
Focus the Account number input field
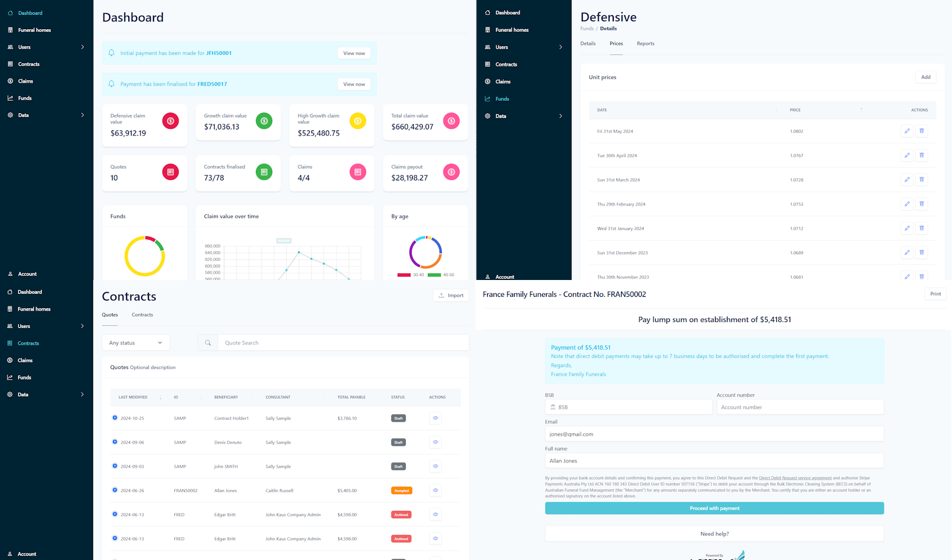pos(800,407)
